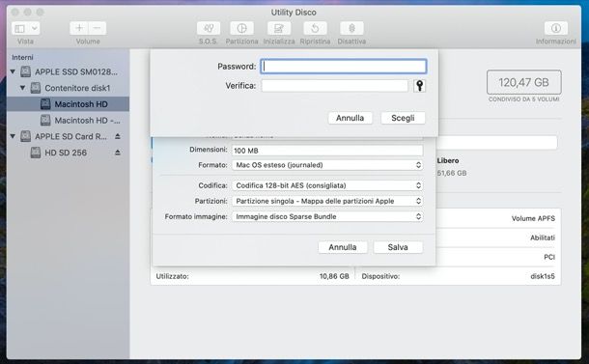Open the password assistant key icon
589x364 pixels.
(x=420, y=86)
